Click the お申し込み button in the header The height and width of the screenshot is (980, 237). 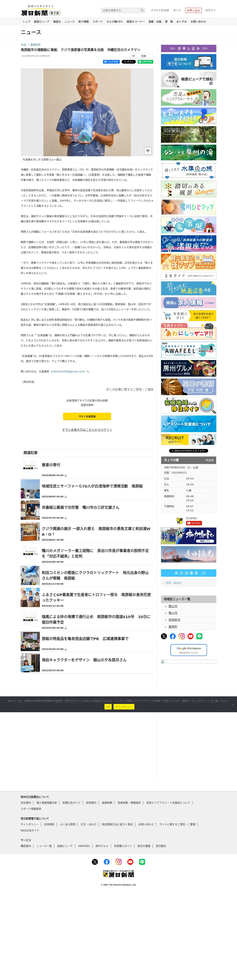[x=193, y=10]
